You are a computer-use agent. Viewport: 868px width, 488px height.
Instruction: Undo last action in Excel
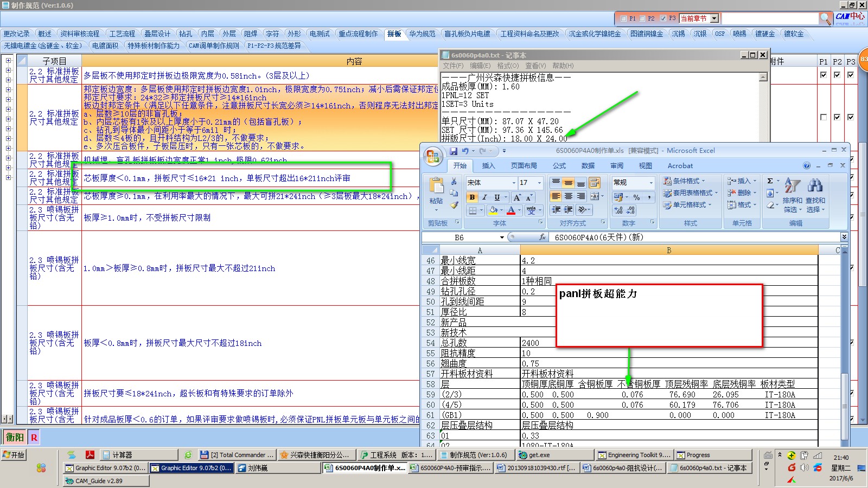[465, 151]
